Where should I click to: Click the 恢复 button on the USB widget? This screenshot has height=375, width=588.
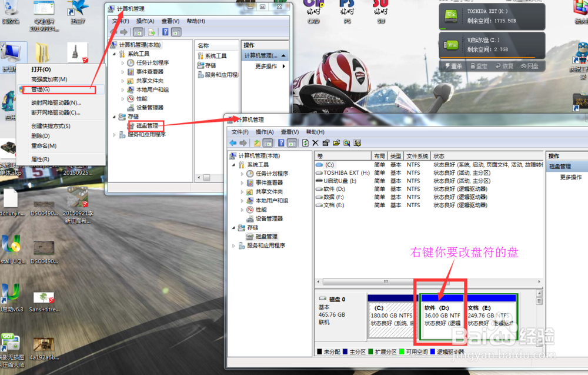tap(505, 66)
